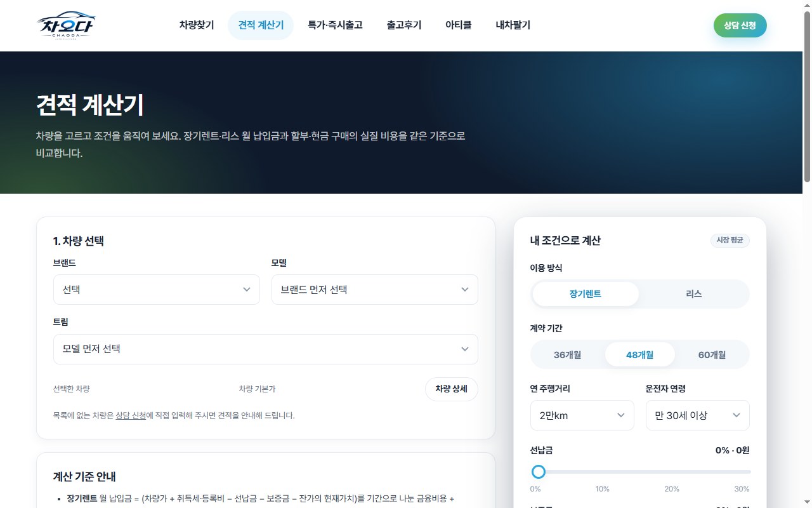Click the 선납금 slider handle
The image size is (812, 508).
pos(539,472)
